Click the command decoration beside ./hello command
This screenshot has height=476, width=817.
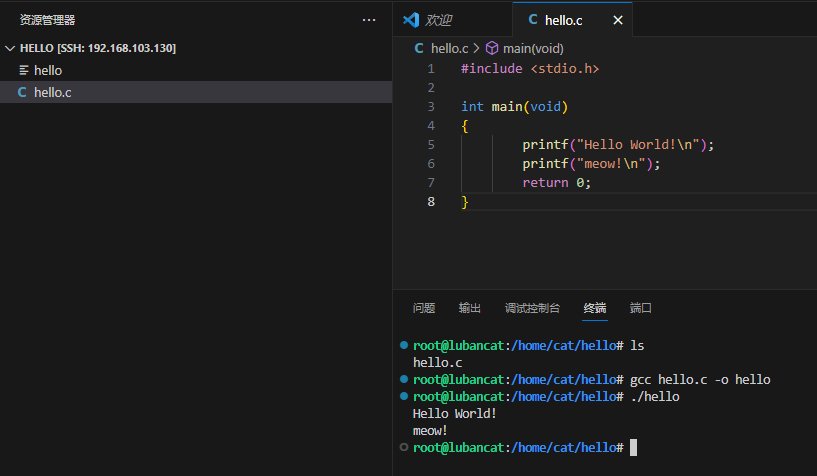pos(404,396)
